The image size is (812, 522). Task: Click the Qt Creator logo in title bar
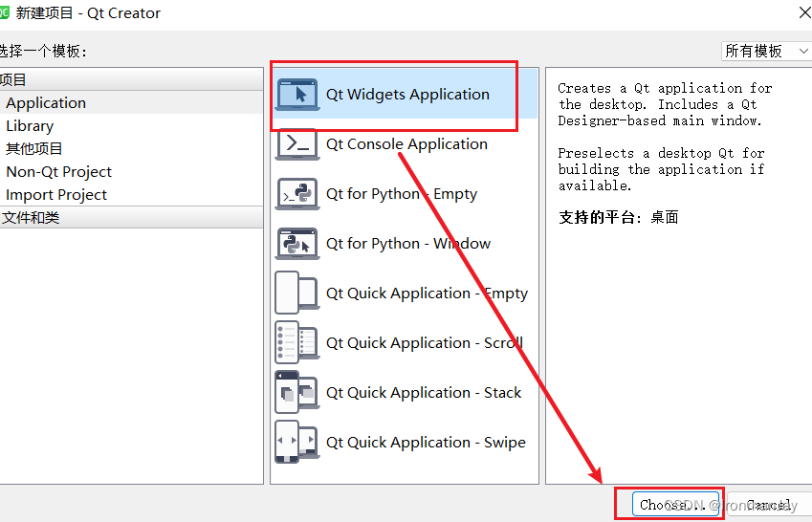coord(4,12)
